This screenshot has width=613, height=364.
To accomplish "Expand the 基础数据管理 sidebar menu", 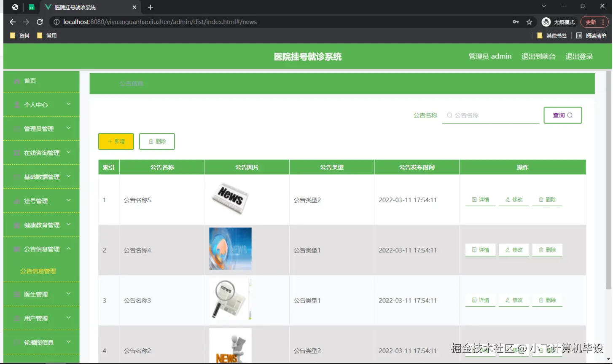I will (41, 177).
